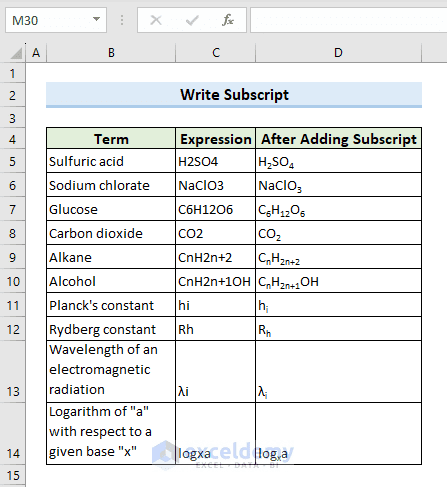This screenshot has height=487, width=447.
Task: Select the 'Planck's constant' cell
Action: 111,305
